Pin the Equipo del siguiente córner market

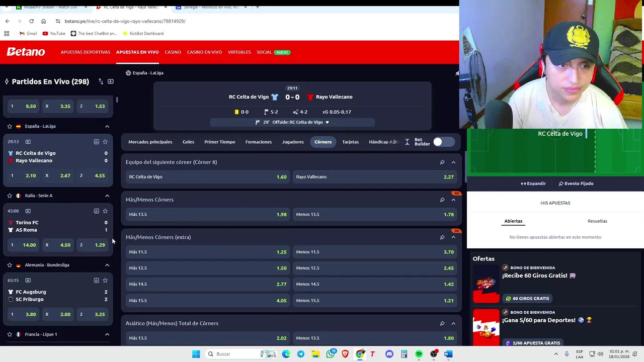point(442,162)
